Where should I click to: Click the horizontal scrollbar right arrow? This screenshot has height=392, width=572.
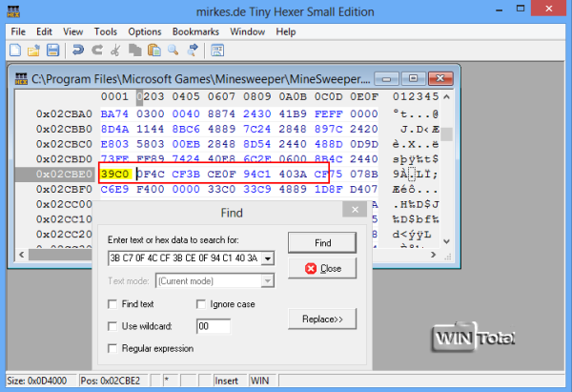click(x=434, y=255)
